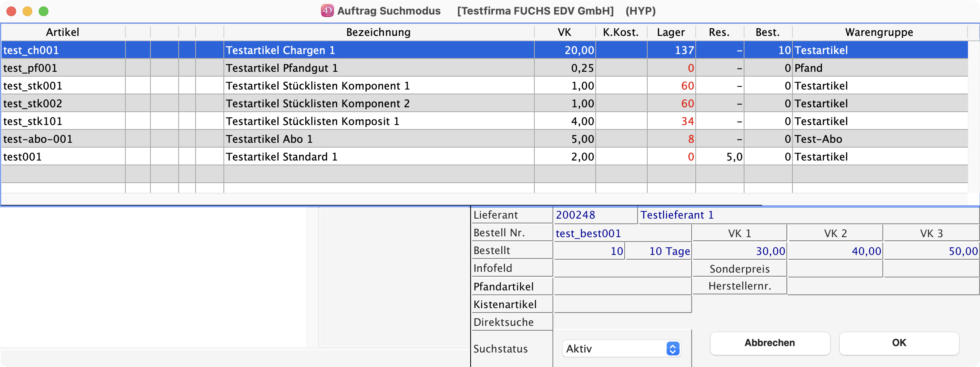The image size is (980, 367).
Task: Focus the Kistenartikel input field
Action: pos(622,304)
